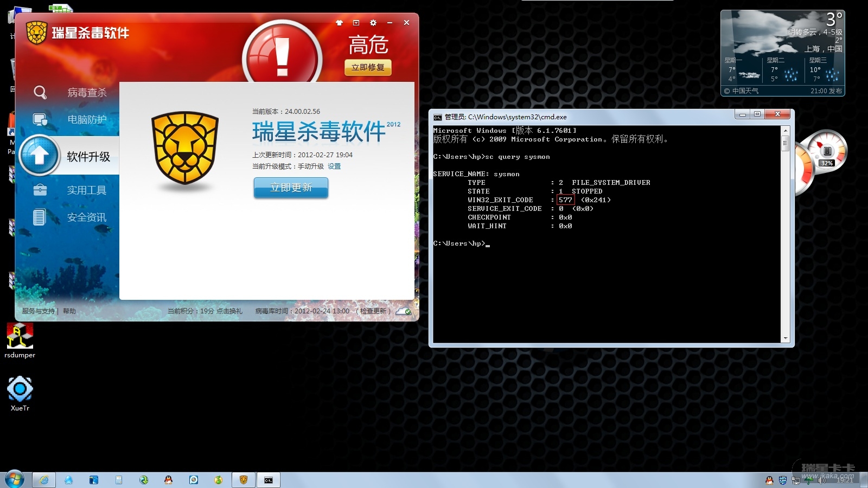Open the Windows Start menu orb
The width and height of the screenshot is (868, 488).
point(14,479)
